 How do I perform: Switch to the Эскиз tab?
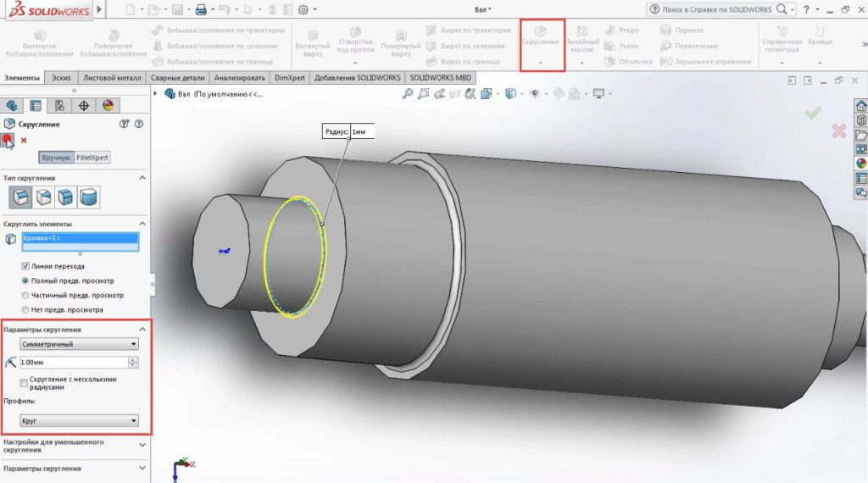click(61, 77)
